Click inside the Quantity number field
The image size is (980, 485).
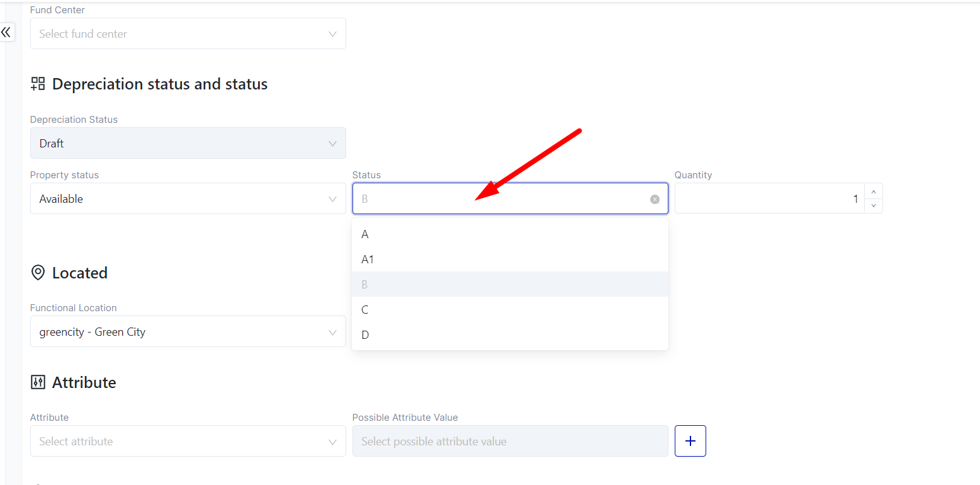pos(769,199)
